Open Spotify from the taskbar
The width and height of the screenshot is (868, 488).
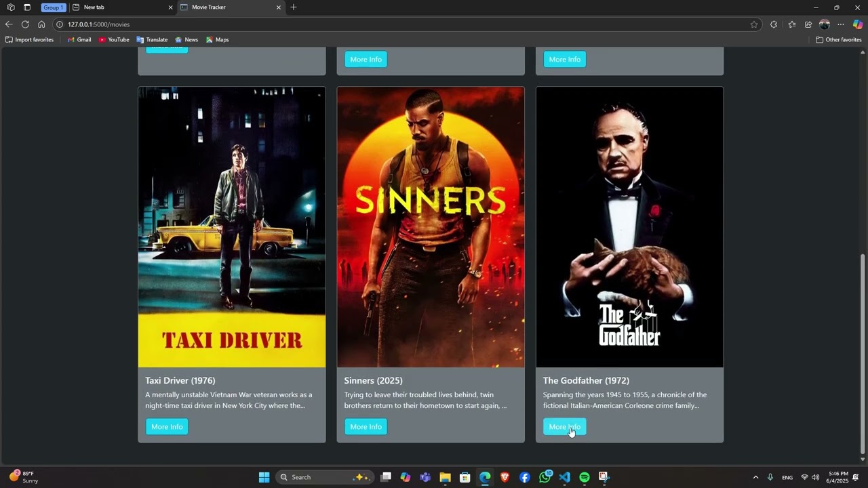click(585, 477)
